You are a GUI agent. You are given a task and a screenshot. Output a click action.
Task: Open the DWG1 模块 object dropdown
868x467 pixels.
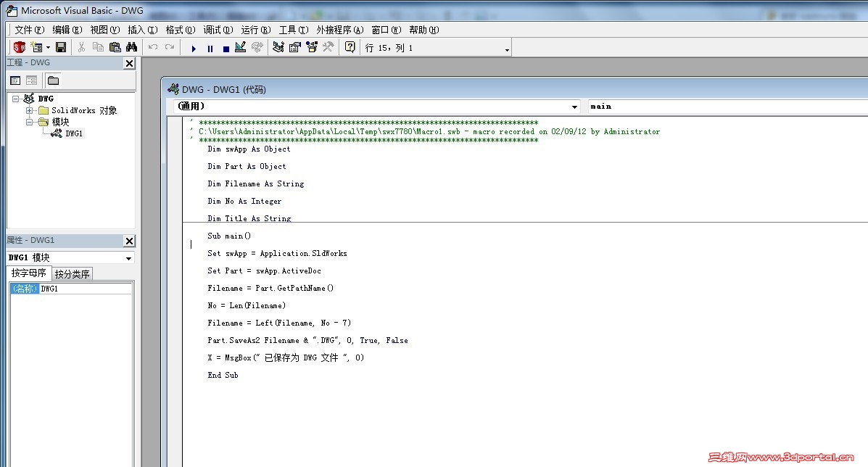[x=128, y=258]
